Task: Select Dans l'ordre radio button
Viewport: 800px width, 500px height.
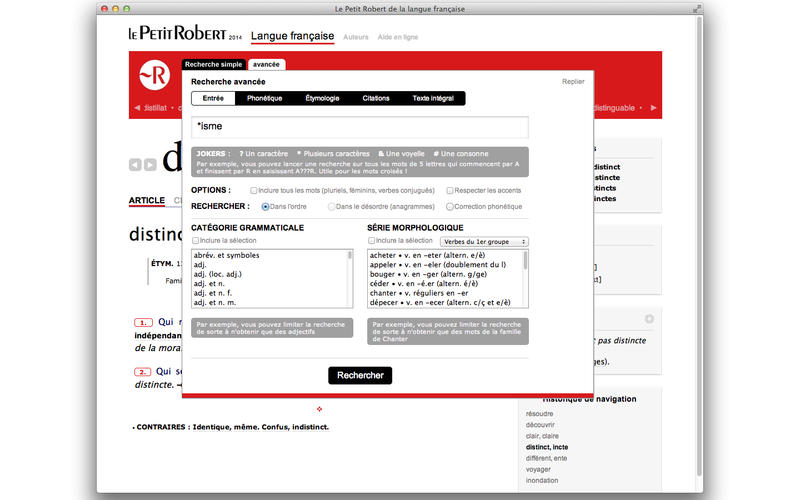Action: click(265, 207)
